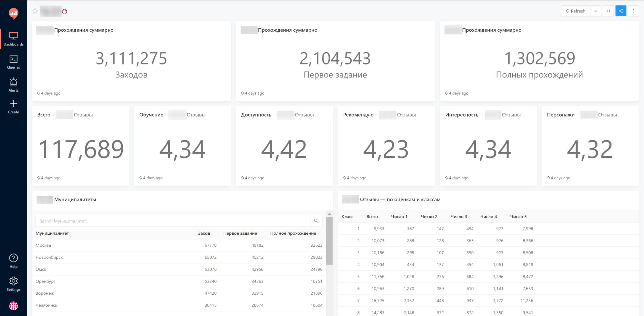Open the Queries section
This screenshot has width=644, height=316.
[14, 62]
